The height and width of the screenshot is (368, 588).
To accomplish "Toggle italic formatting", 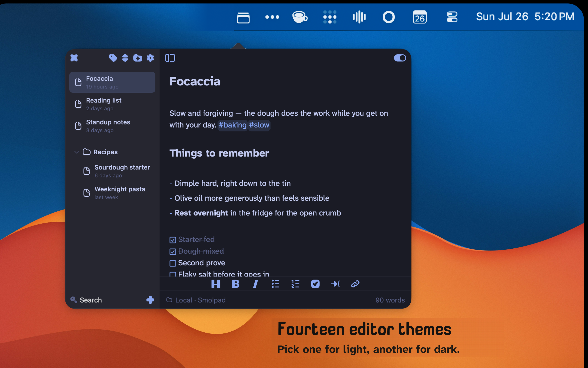I will pos(255,284).
